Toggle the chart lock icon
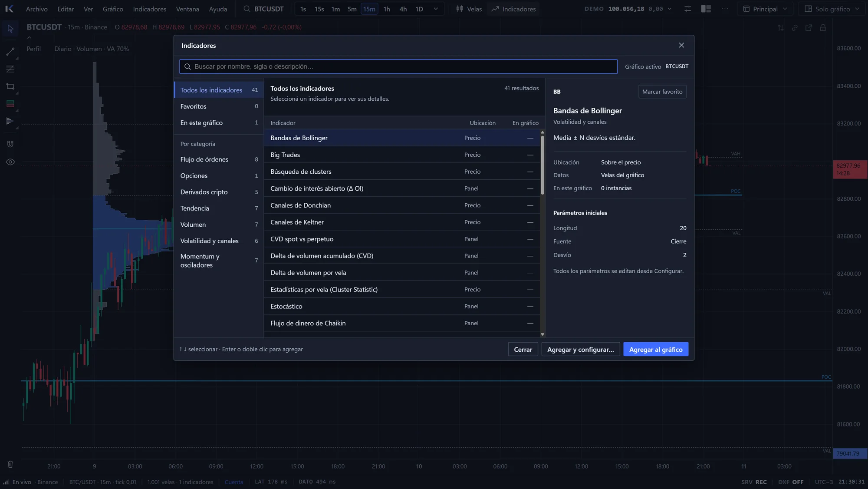 (x=823, y=28)
